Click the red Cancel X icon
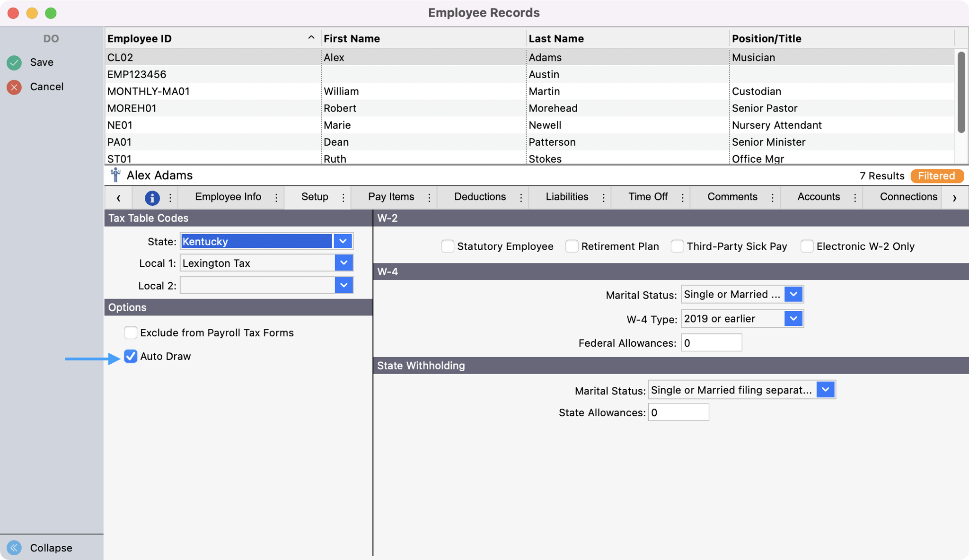The width and height of the screenshot is (969, 560). [x=14, y=87]
